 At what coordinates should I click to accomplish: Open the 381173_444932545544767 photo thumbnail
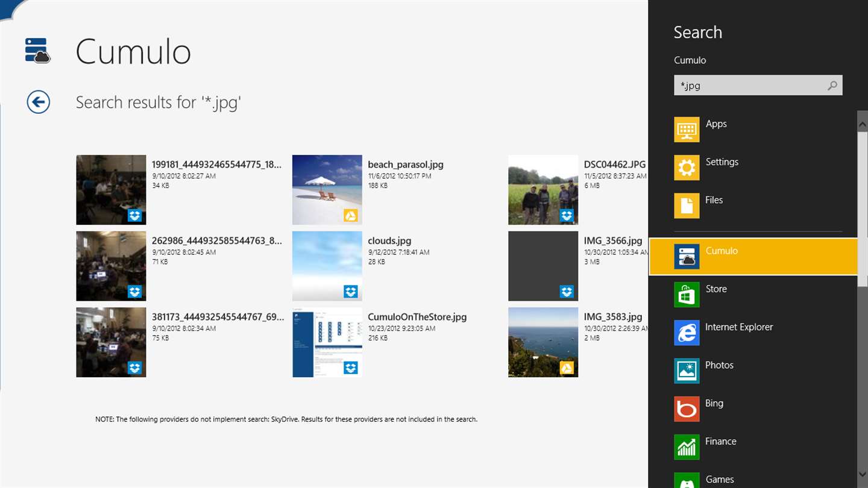click(x=111, y=342)
